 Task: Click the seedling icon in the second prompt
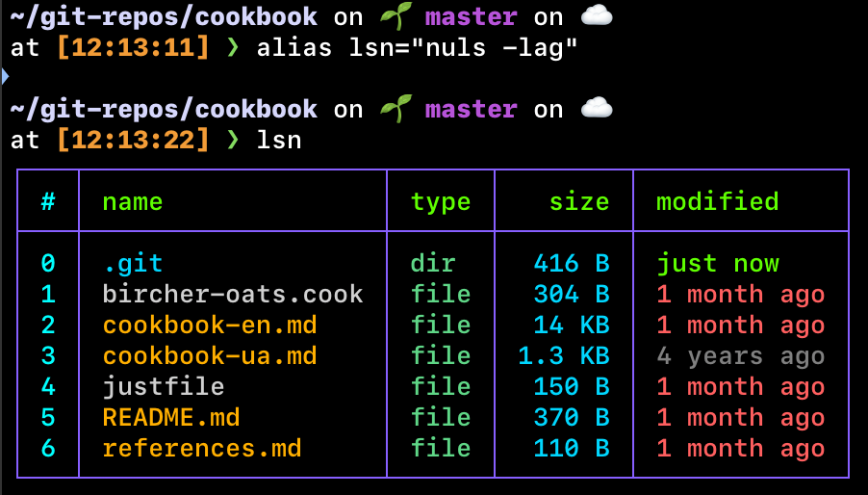394,109
